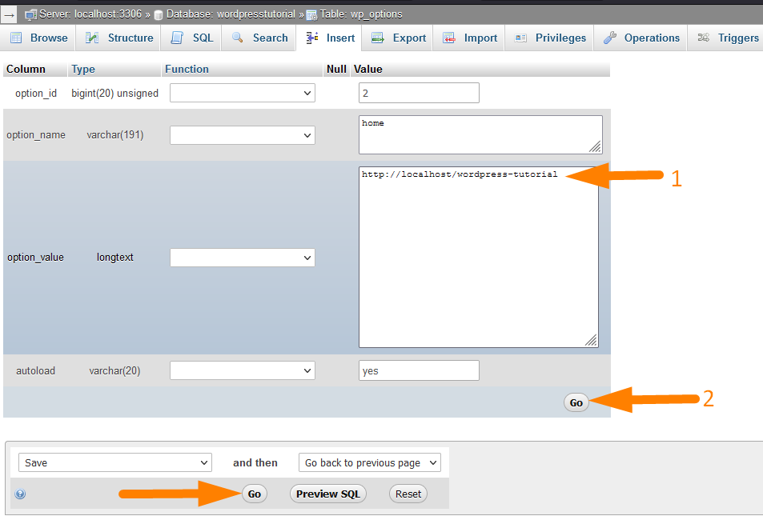Click the Export tab icon
The width and height of the screenshot is (763, 532).
(x=378, y=38)
